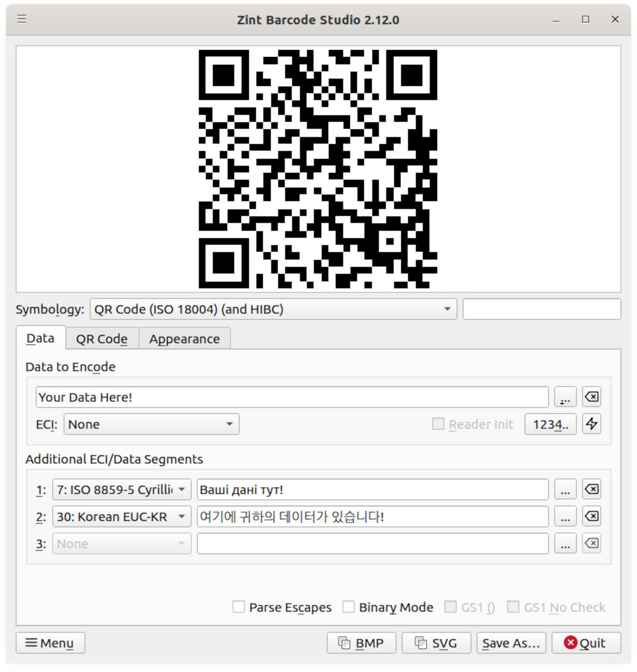This screenshot has width=637, height=672.
Task: Enable the Parse Escapes checkbox
Action: click(x=239, y=607)
